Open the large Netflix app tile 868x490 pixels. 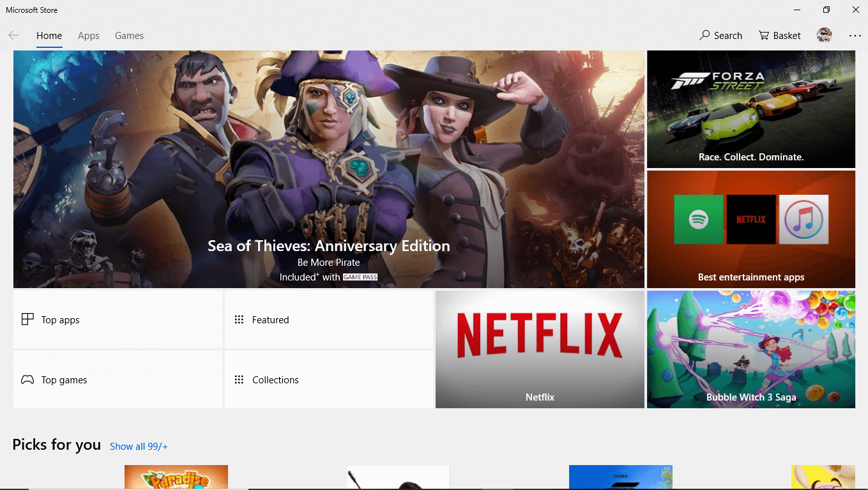click(x=540, y=349)
